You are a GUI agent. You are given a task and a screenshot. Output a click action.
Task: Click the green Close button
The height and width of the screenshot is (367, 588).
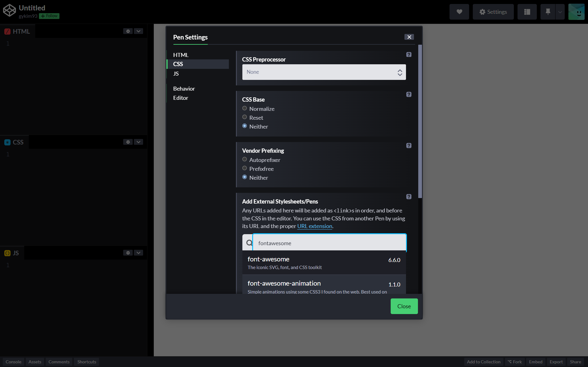(404, 306)
